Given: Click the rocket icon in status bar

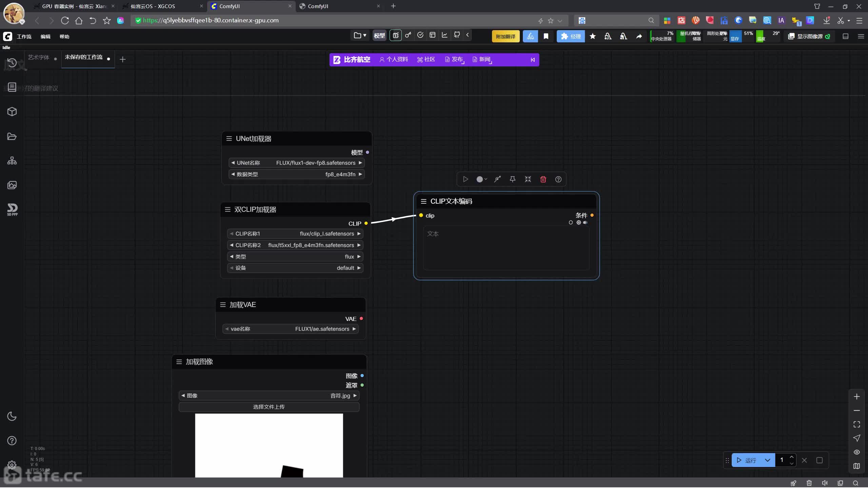Looking at the screenshot, I should click(793, 483).
